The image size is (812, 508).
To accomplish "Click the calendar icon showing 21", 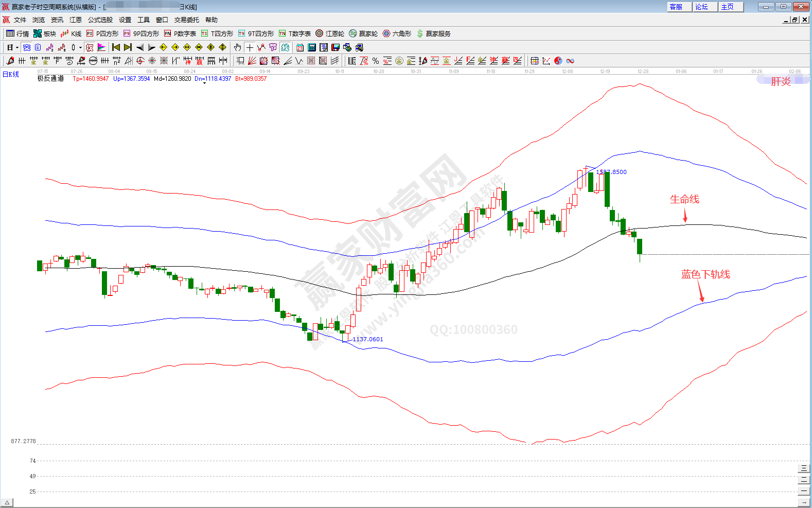I will 300,47.
